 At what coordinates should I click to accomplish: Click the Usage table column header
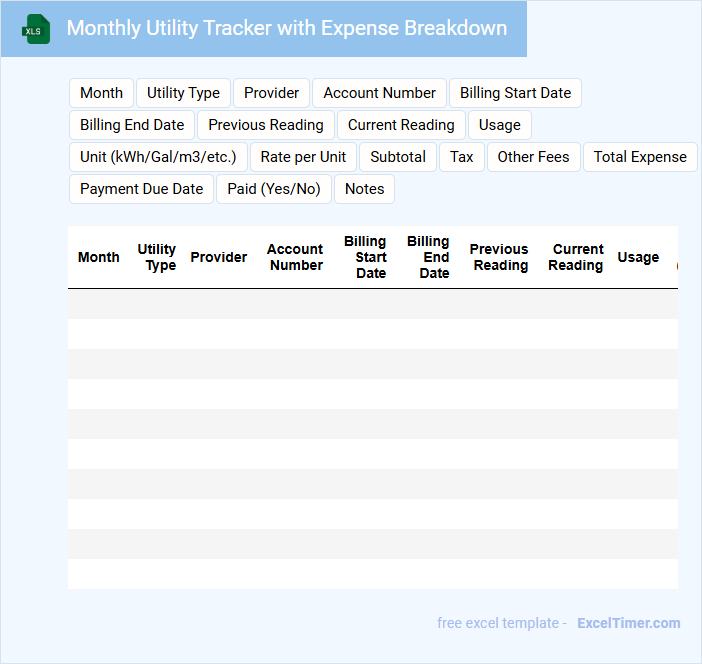(638, 257)
